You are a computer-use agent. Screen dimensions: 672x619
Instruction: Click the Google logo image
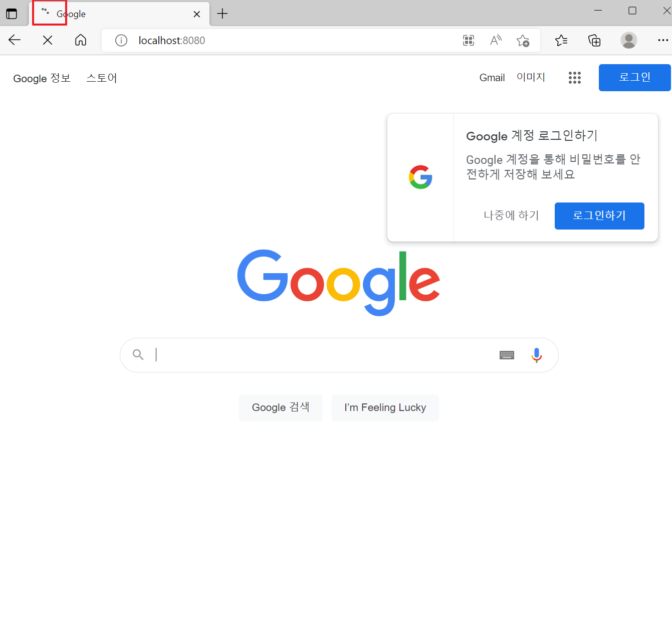click(x=339, y=283)
